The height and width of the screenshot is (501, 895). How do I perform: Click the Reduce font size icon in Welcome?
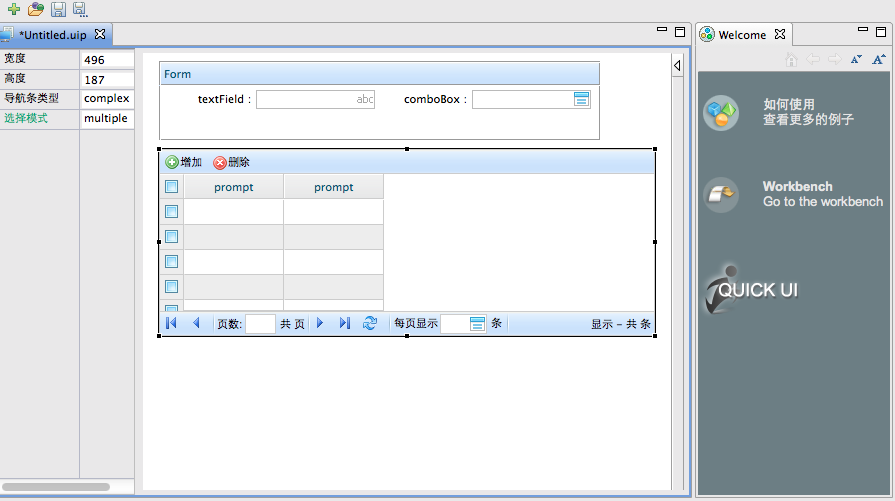(x=856, y=60)
